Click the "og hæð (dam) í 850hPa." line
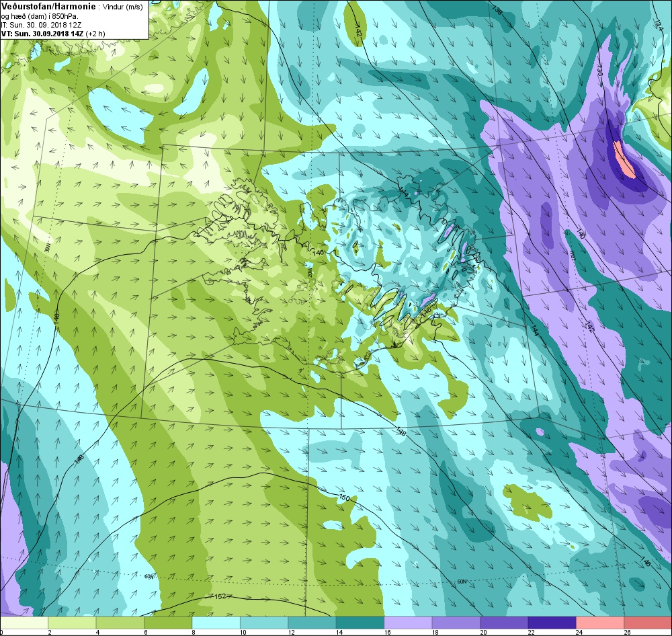672x636 pixels. point(40,16)
